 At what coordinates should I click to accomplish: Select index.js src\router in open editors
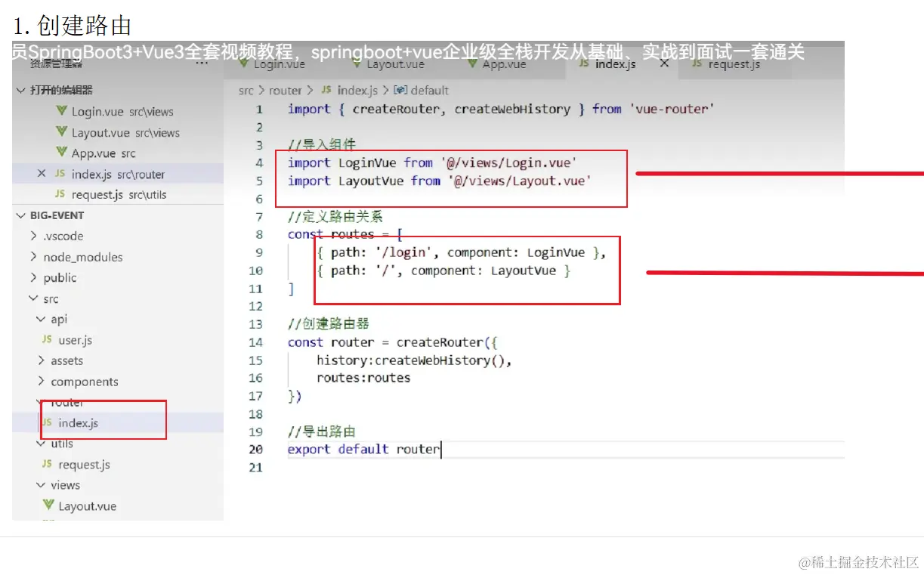118,174
